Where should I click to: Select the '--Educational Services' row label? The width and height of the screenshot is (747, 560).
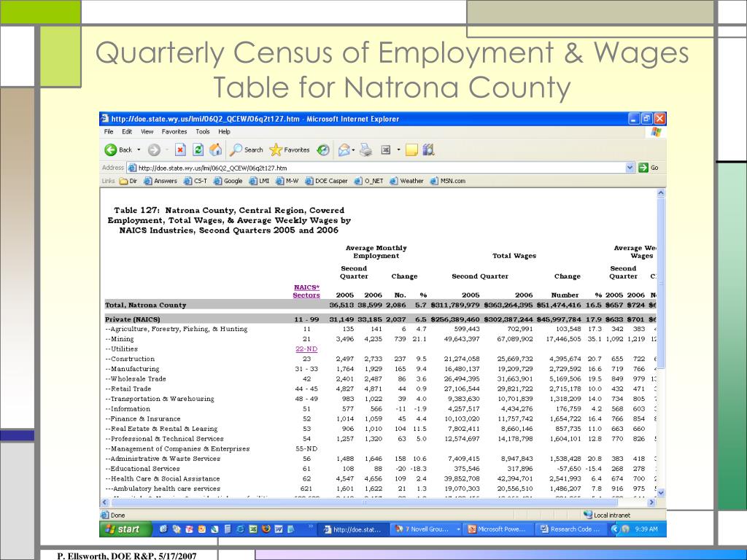tap(142, 469)
